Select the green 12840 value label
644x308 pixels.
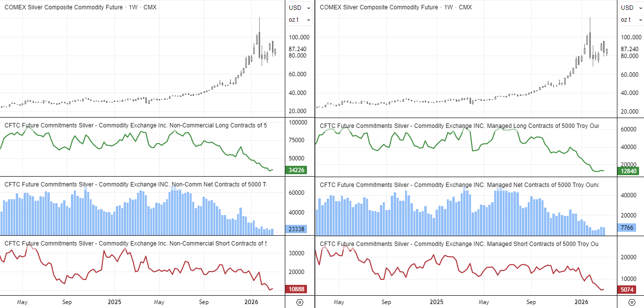(x=628, y=171)
